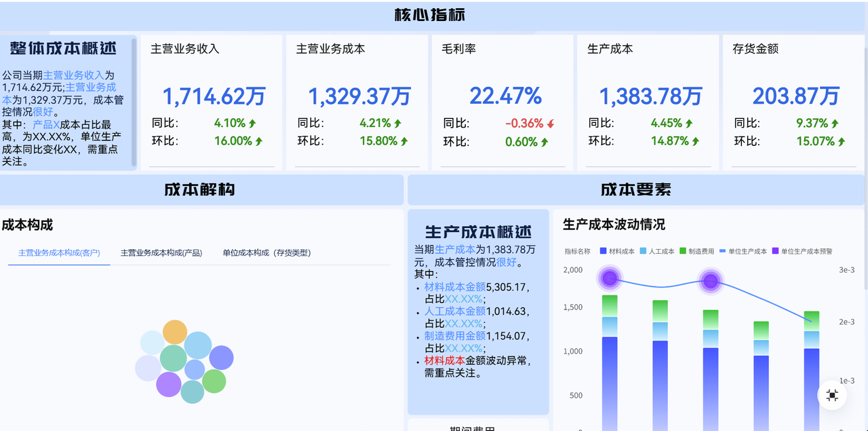Click the 成本解构 section header
Screen dimensions: 868x431
pyautogui.click(x=199, y=189)
